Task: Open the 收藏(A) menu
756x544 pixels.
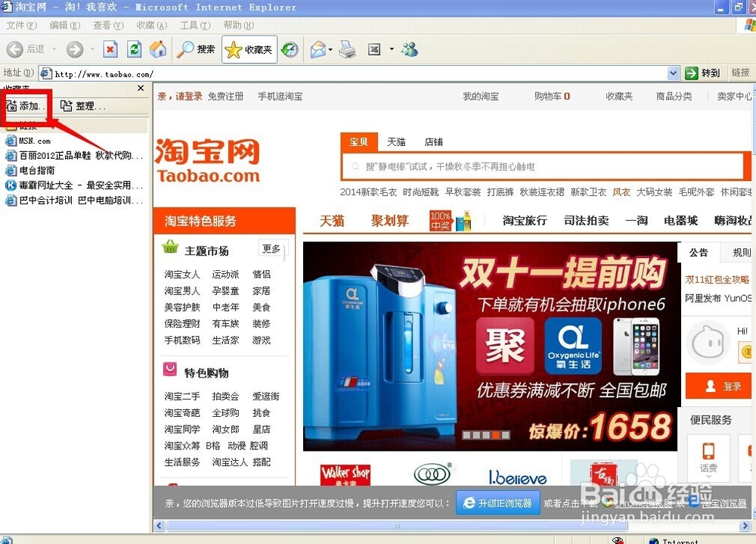Action: pos(151,25)
